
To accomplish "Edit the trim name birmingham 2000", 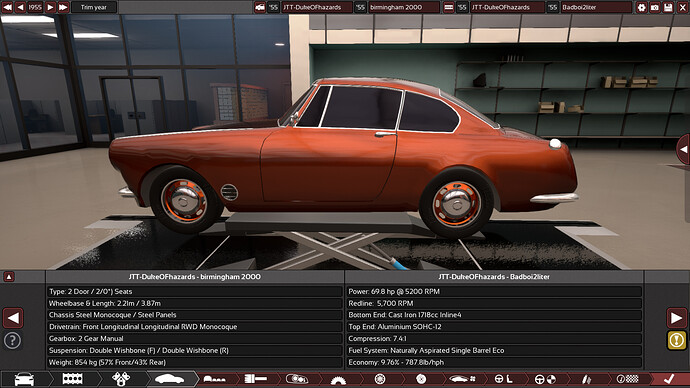I will point(404,7).
